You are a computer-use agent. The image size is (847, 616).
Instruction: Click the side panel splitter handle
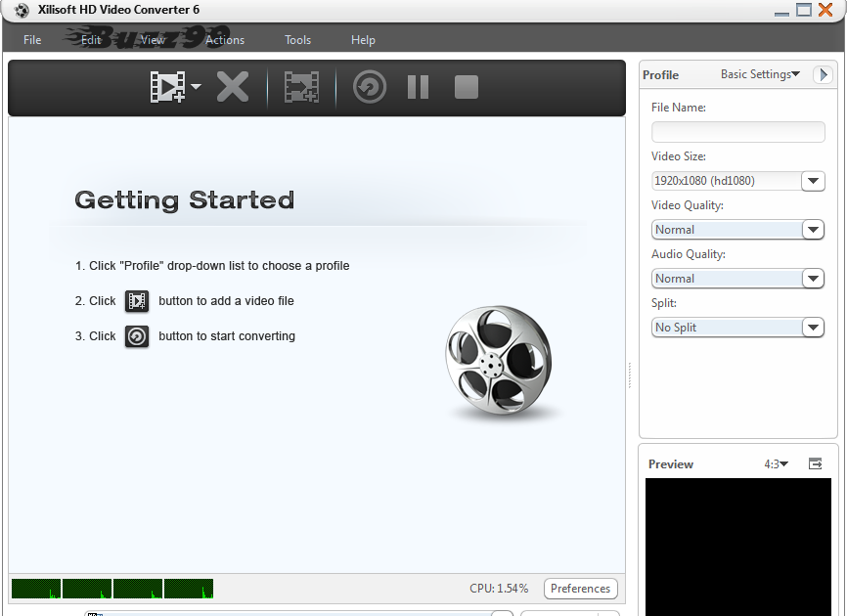pyautogui.click(x=630, y=375)
